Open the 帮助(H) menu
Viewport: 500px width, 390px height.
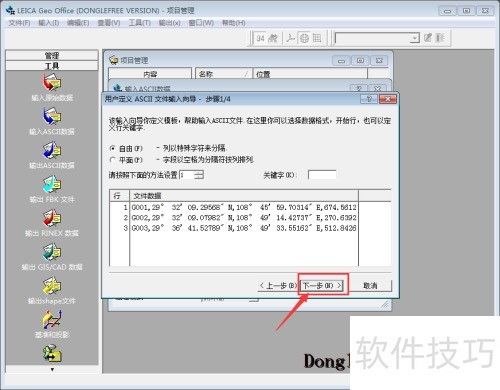(x=234, y=23)
